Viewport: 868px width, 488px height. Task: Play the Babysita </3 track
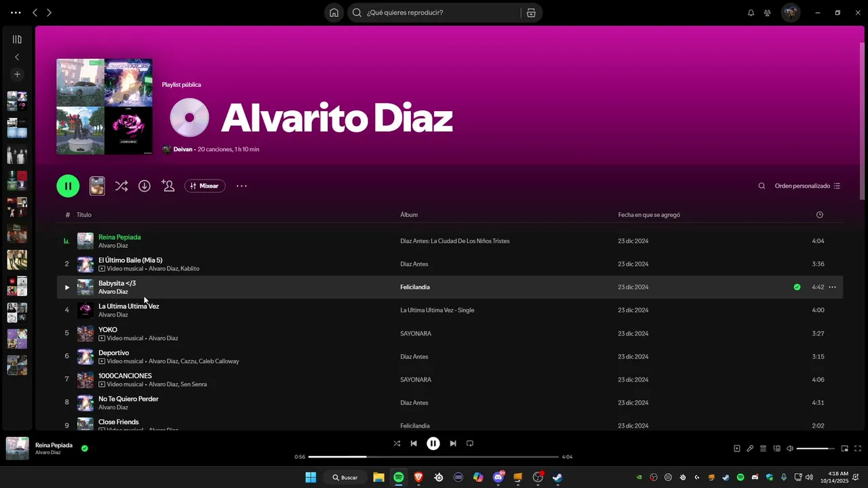(66, 287)
